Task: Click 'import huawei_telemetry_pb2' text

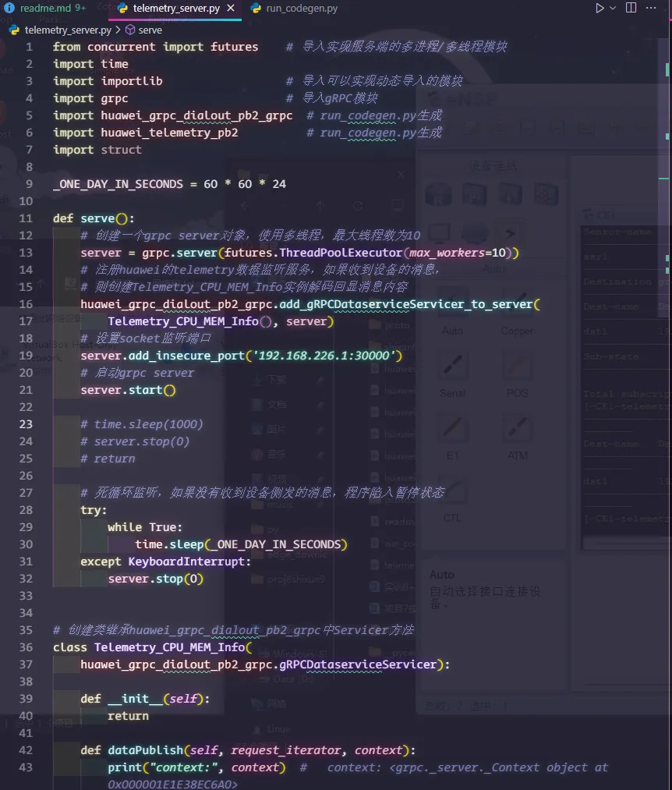Action: point(146,133)
